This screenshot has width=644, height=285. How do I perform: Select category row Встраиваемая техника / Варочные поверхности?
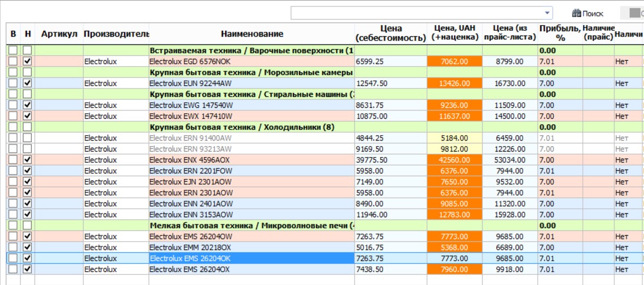251,50
